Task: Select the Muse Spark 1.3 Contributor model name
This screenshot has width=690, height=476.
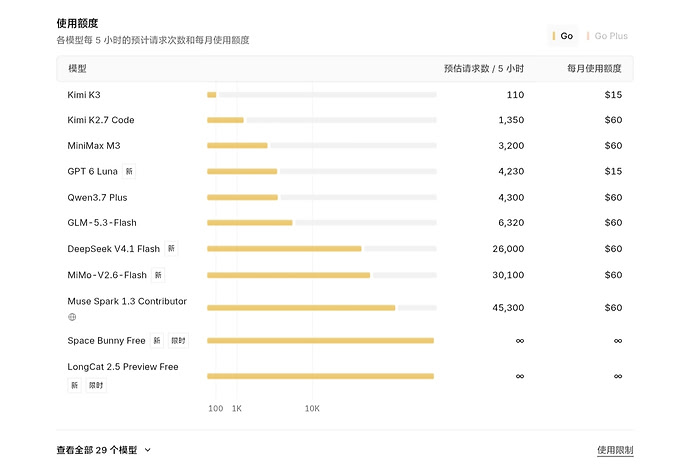Action: (127, 301)
